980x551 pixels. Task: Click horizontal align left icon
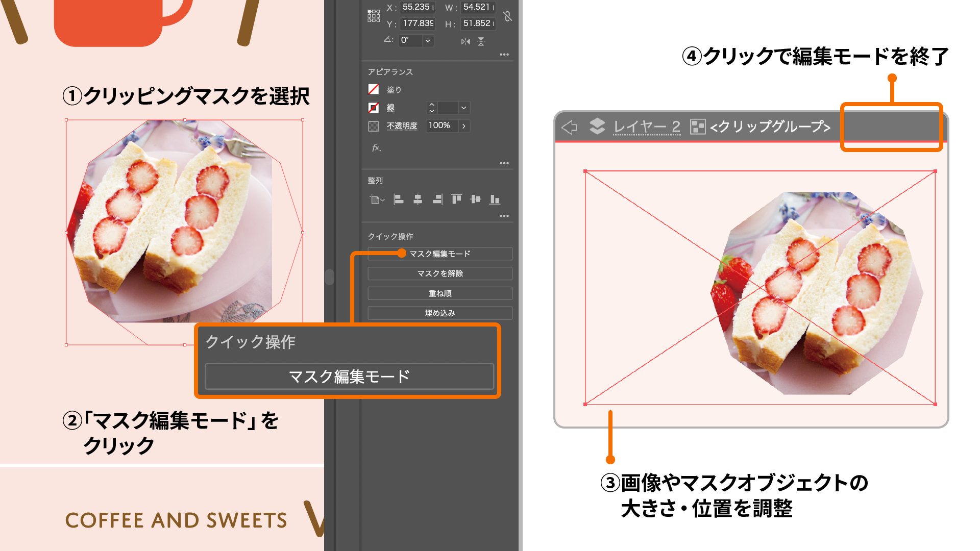(x=399, y=199)
